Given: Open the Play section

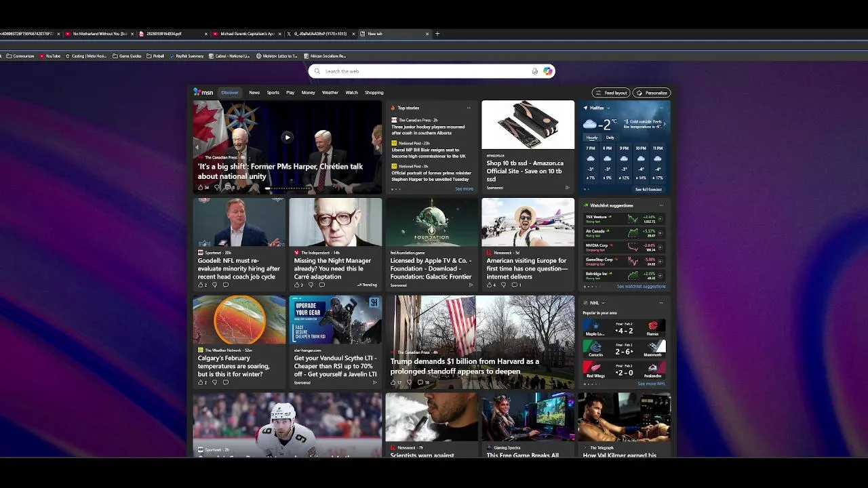Looking at the screenshot, I should (290, 92).
